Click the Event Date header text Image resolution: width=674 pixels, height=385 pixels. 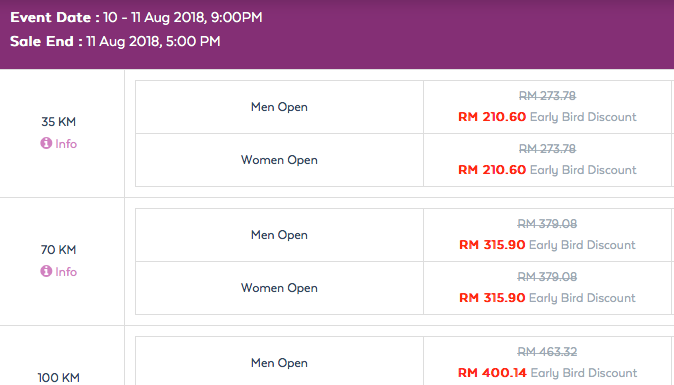[136, 18]
